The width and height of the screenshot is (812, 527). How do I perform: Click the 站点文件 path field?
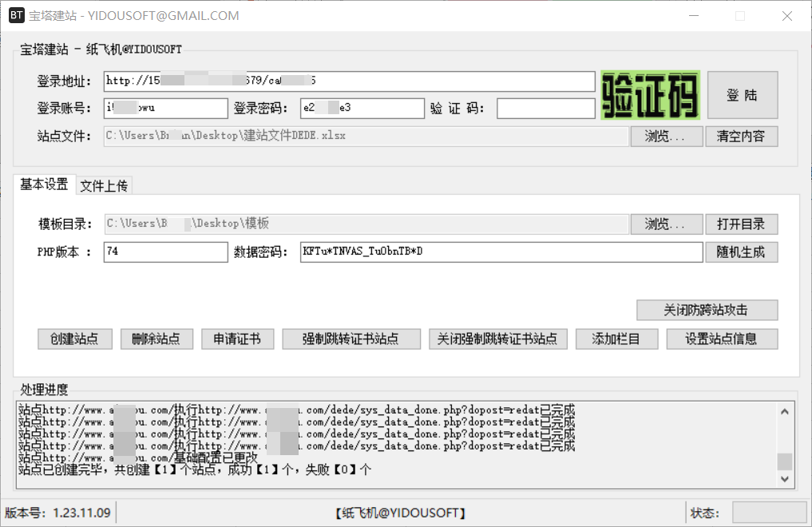click(366, 137)
